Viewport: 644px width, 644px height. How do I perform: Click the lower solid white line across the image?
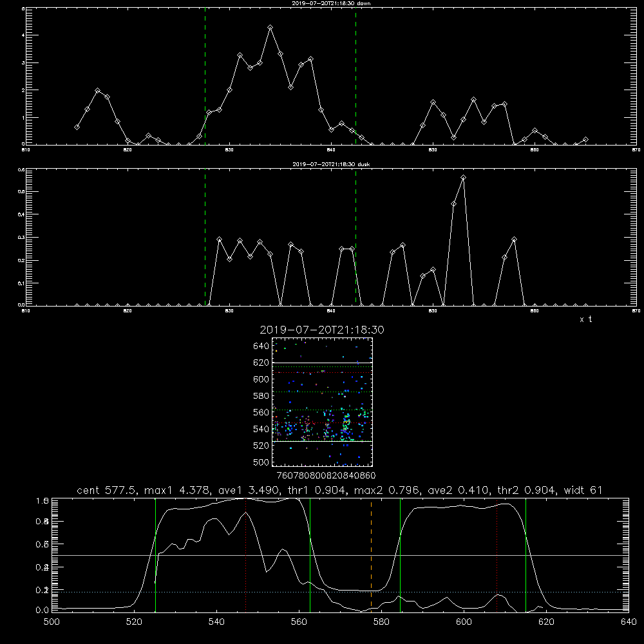click(x=323, y=442)
